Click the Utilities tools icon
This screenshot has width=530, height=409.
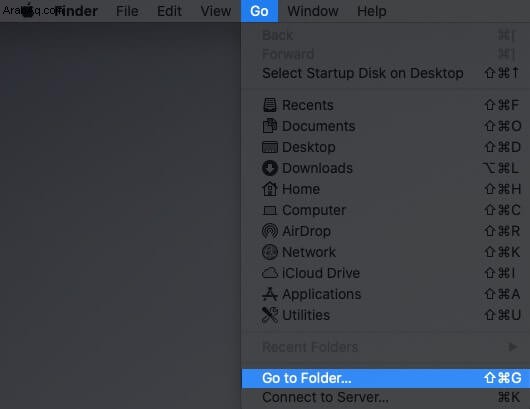pos(270,315)
